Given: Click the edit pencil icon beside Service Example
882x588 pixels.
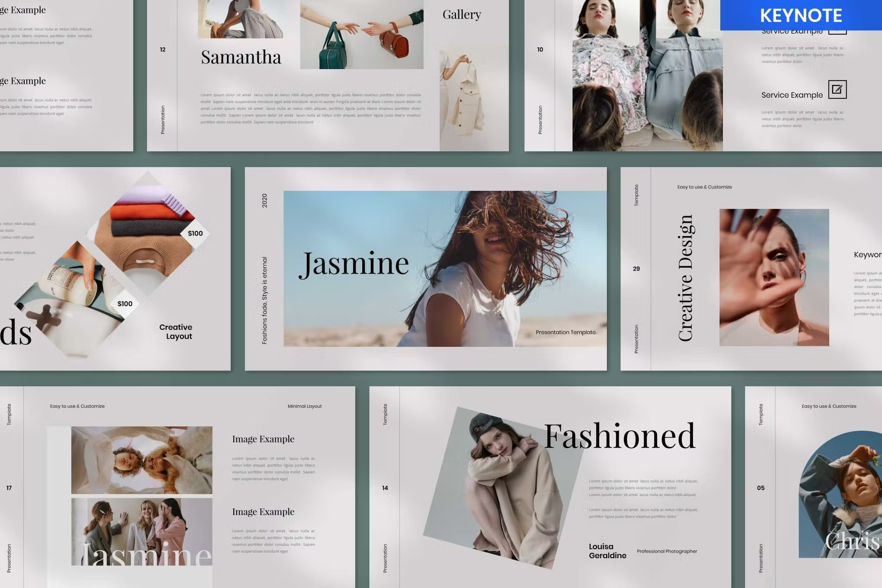Looking at the screenshot, I should (x=837, y=90).
